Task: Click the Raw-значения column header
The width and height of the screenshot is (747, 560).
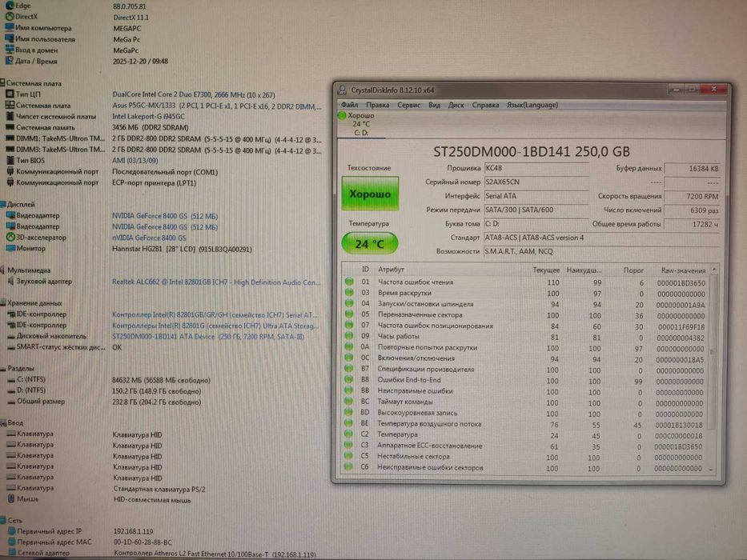Action: 683,270
